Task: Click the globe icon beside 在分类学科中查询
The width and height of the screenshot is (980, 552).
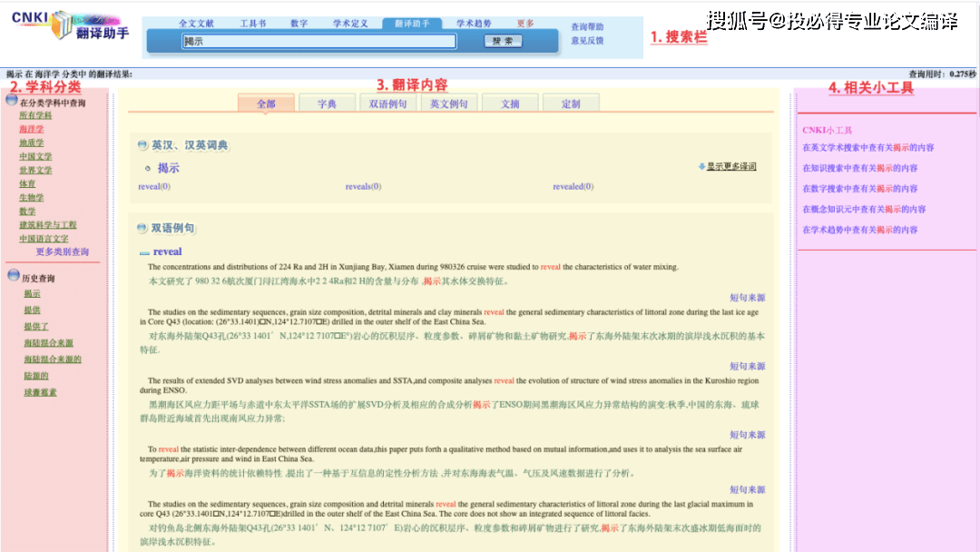Action: click(x=12, y=100)
